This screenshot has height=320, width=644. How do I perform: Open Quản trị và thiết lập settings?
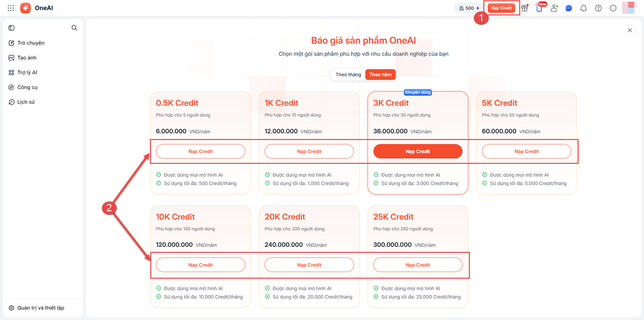pos(41,308)
